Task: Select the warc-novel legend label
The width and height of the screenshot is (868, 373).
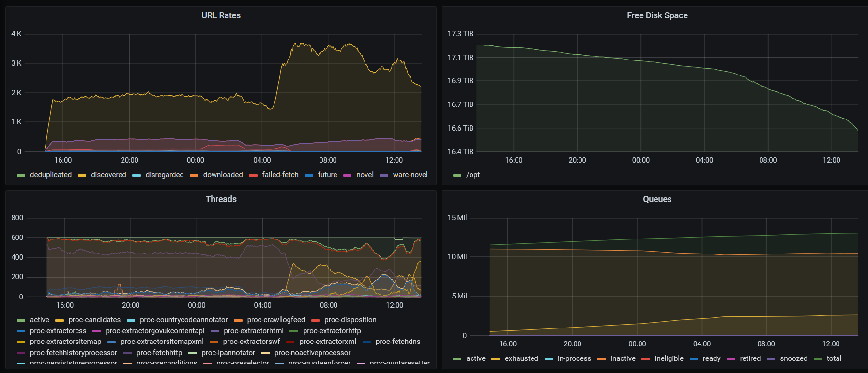Action: tap(410, 175)
